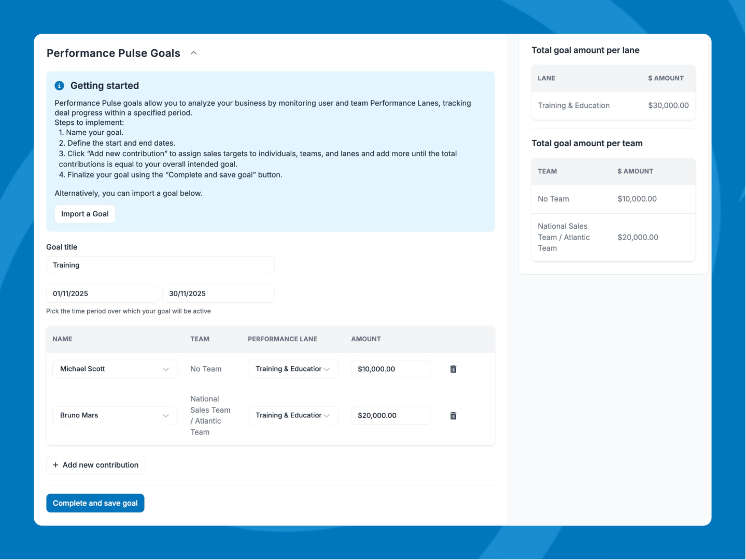Focus the Goal title field with Training
The height and width of the screenshot is (560, 746).
tap(160, 265)
